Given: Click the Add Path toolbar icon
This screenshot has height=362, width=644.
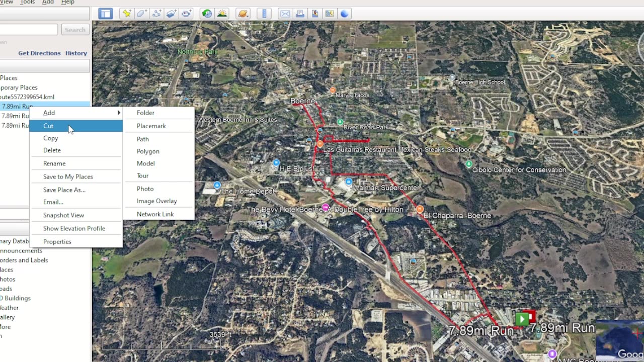Looking at the screenshot, I should [157, 14].
